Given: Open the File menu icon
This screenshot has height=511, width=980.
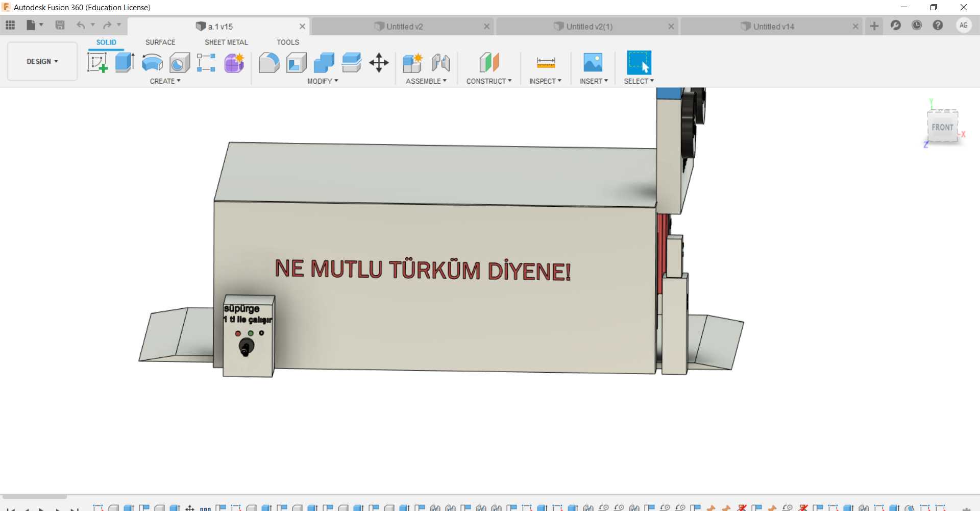Looking at the screenshot, I should coord(31,25).
